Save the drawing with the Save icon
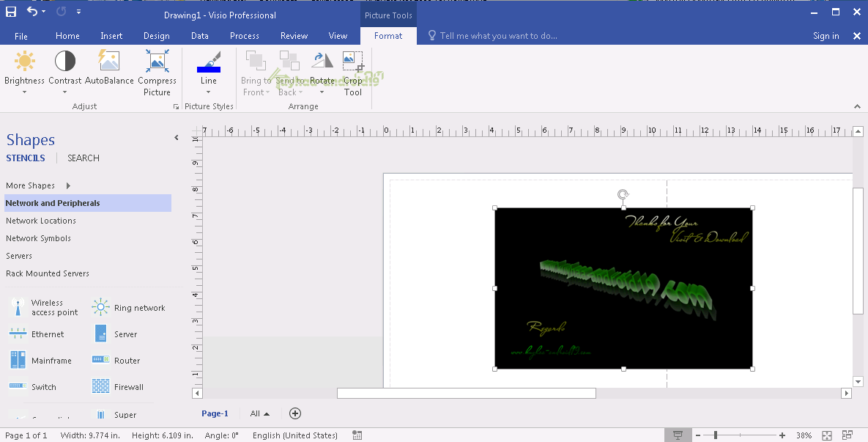 pos(10,12)
